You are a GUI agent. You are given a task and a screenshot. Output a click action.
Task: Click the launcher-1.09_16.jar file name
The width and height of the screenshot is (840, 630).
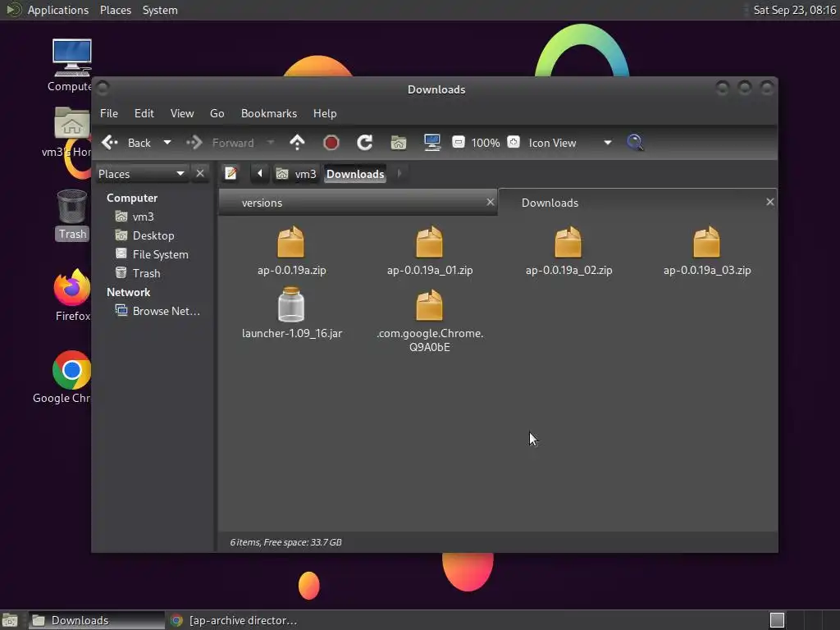292,333
